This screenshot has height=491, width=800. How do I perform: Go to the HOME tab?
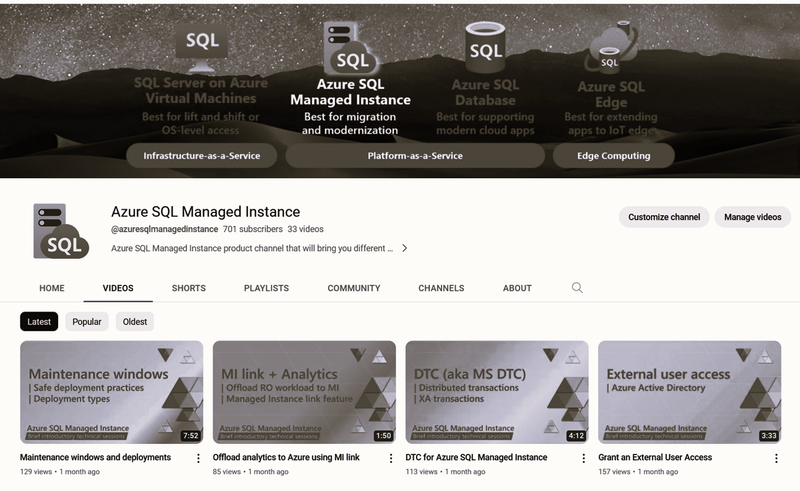click(52, 288)
